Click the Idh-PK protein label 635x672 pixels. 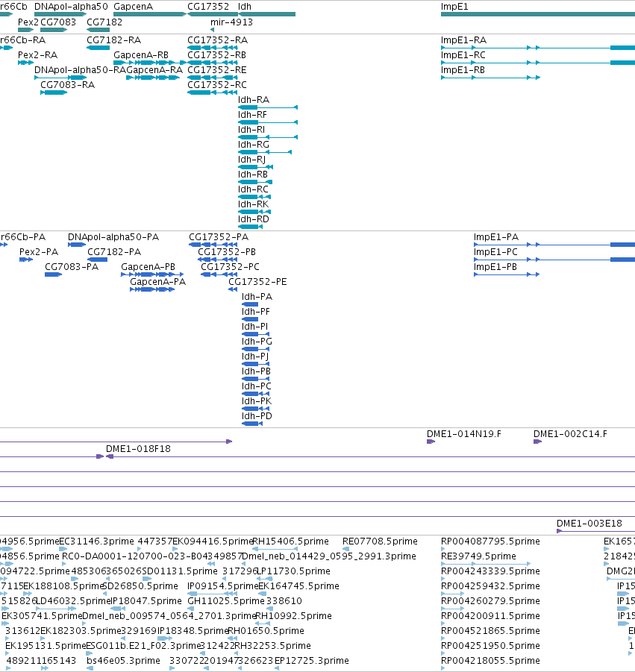tap(257, 401)
